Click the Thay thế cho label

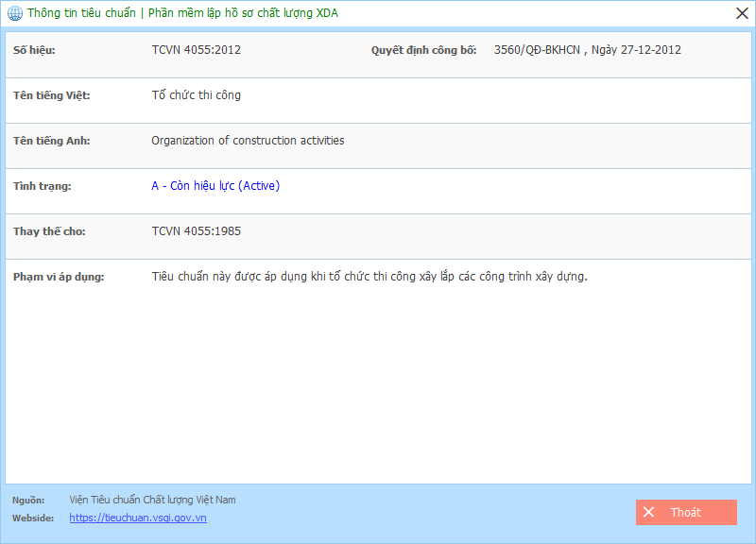(49, 231)
